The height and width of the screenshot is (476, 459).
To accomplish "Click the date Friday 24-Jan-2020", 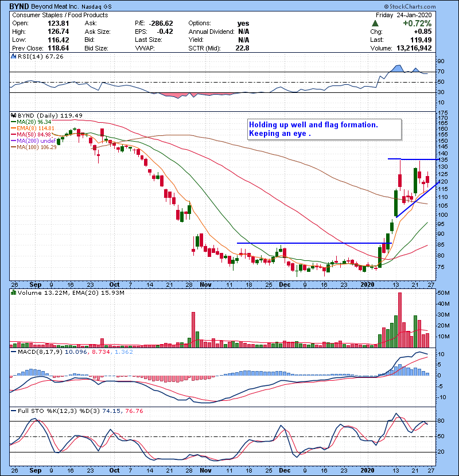I will pos(403,15).
